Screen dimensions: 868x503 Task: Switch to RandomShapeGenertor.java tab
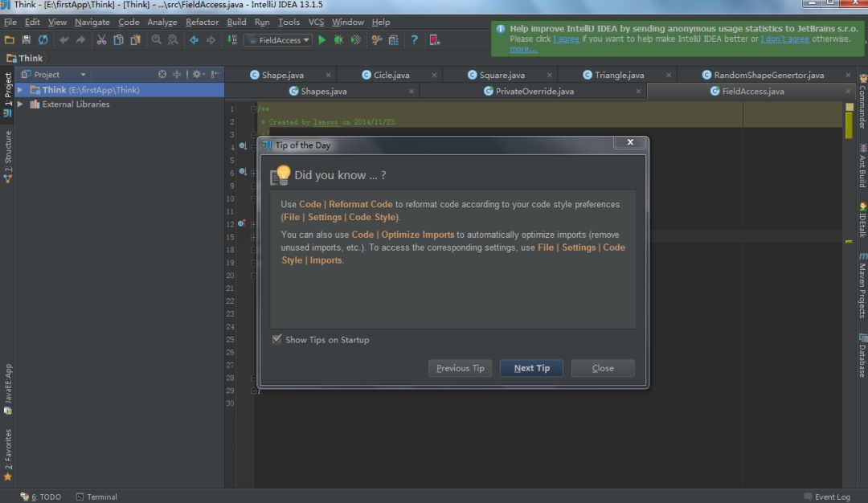(768, 75)
